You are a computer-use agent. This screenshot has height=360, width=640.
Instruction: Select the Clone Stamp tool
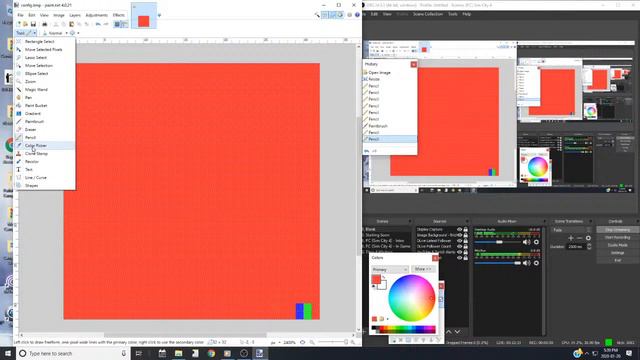click(44, 153)
